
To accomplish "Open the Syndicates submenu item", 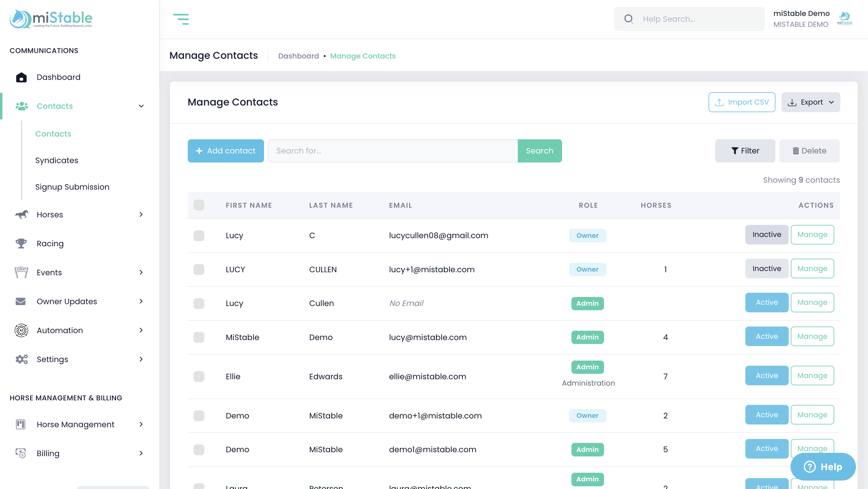I will (57, 160).
